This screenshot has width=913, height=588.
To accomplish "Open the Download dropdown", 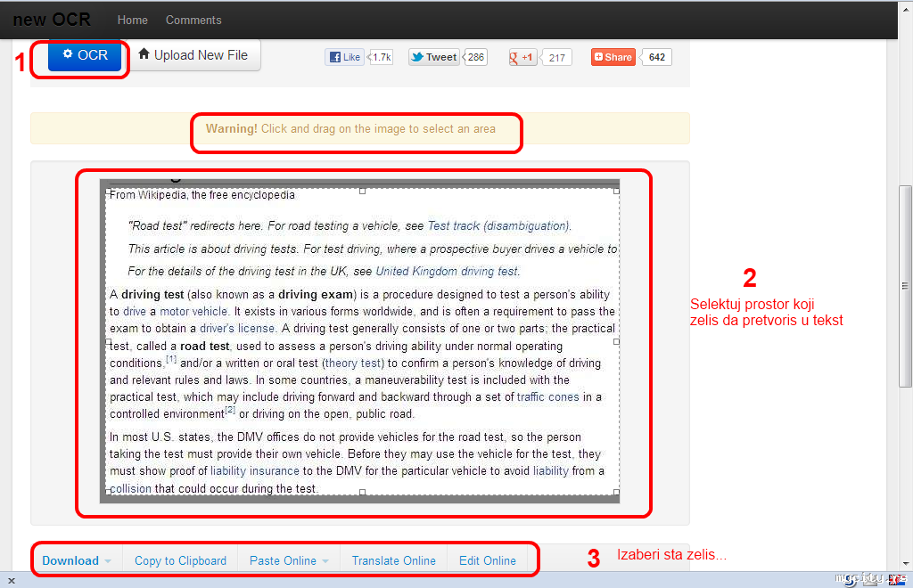I will point(77,560).
